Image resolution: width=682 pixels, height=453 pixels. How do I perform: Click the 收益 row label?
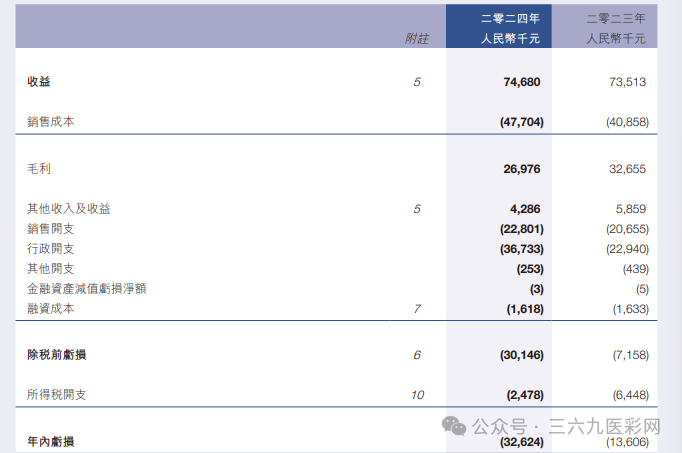click(x=39, y=82)
